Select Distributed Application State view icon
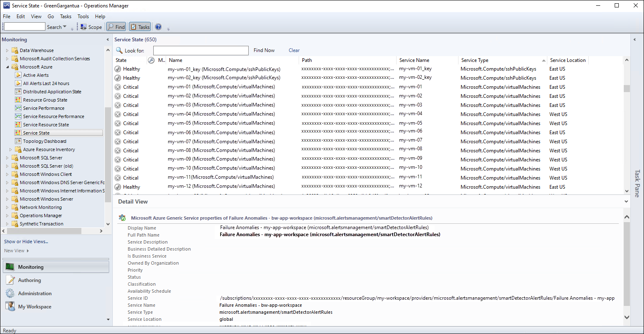Screen dimensions: 644x334 coord(18,92)
